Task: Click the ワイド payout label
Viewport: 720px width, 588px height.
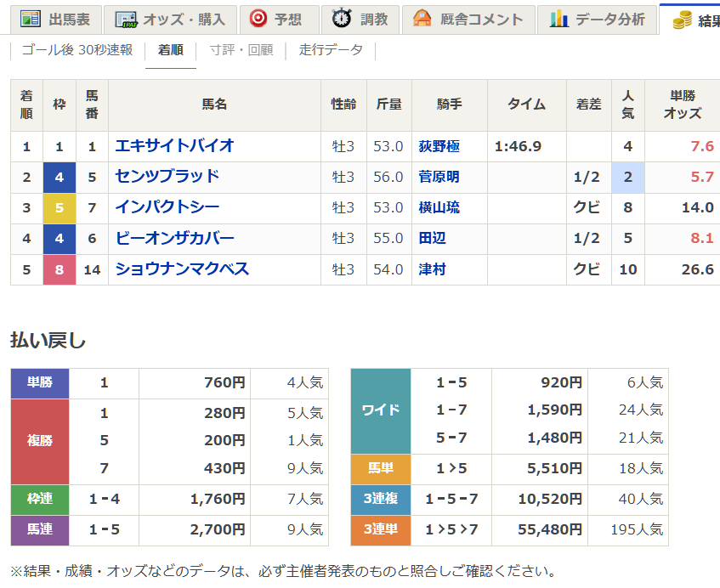Action: (381, 410)
